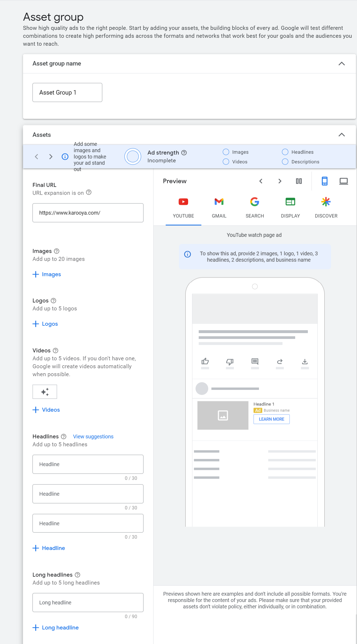The image size is (357, 644).
Task: Select the Images status circle
Action: (226, 152)
